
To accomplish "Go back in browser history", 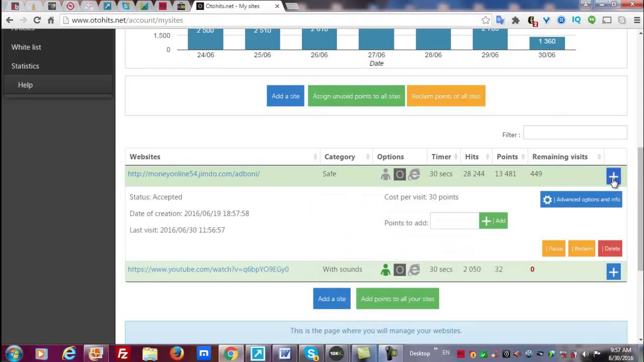I will [10, 20].
